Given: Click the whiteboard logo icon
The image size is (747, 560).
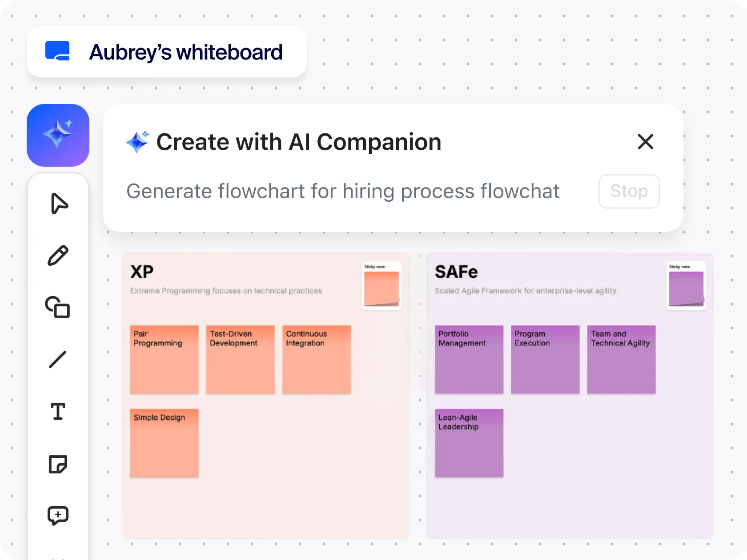Looking at the screenshot, I should pos(57,51).
